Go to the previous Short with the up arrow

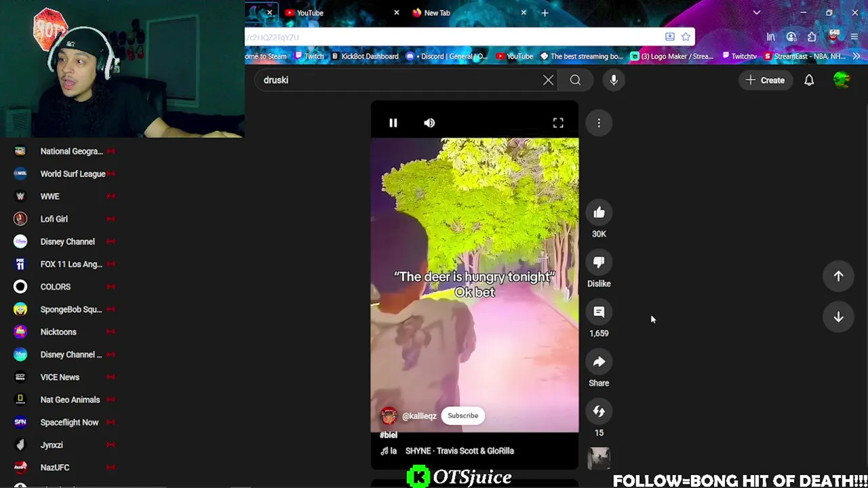click(x=838, y=276)
